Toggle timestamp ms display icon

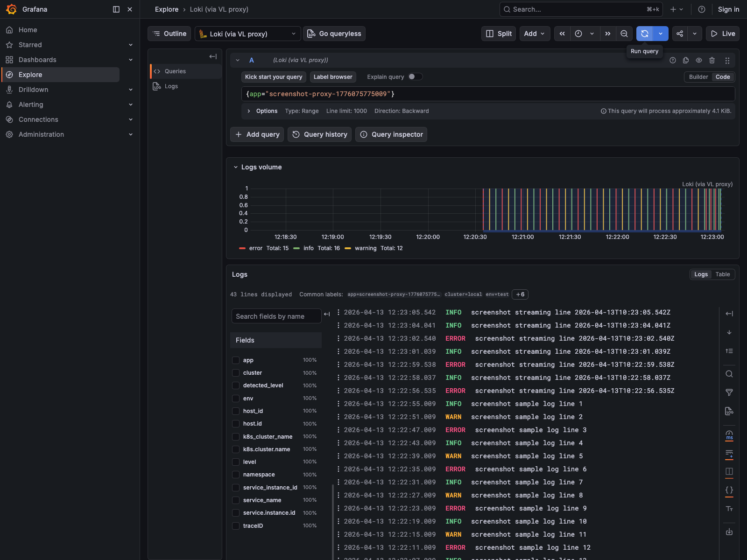click(x=729, y=435)
